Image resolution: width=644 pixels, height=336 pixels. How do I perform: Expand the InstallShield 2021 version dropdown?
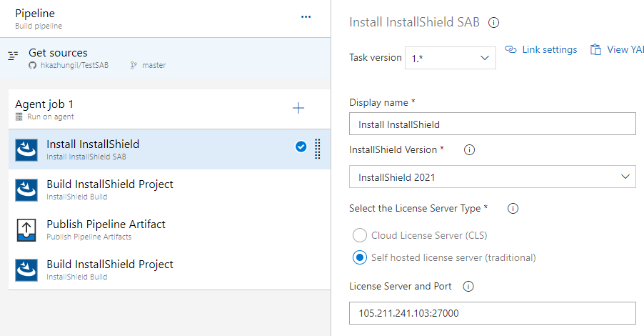click(x=493, y=177)
